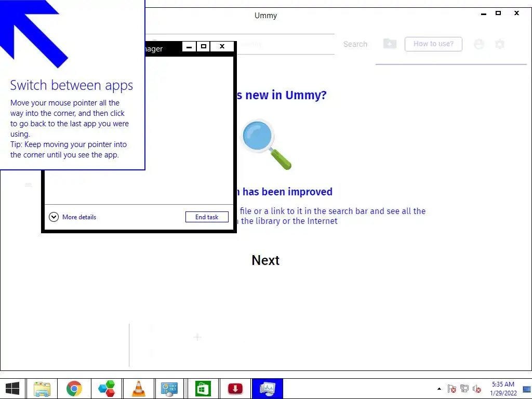Click the Search button in Ummy

tap(355, 44)
